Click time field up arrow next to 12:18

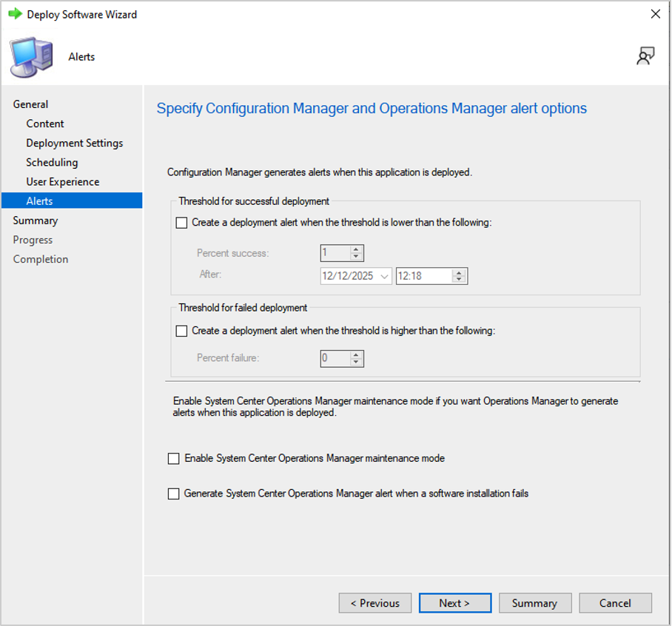[x=459, y=272]
